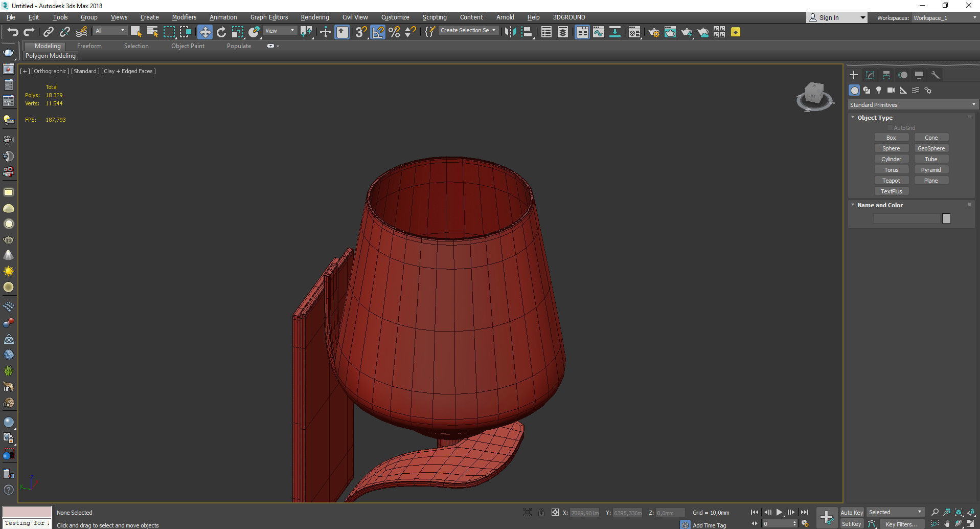Viewport: 980px width, 529px height.
Task: Click the GeoSphere primitive button
Action: click(x=931, y=148)
